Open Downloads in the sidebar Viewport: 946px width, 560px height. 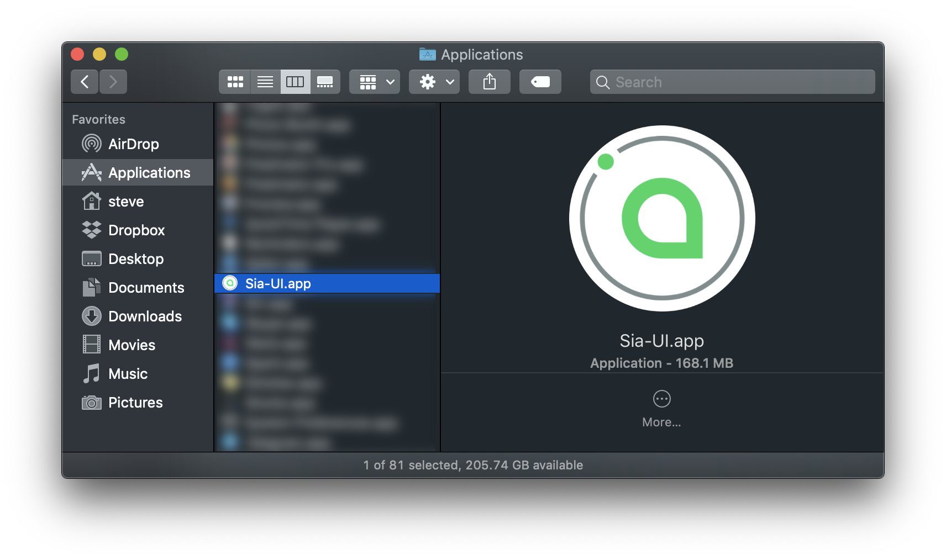coord(138,316)
